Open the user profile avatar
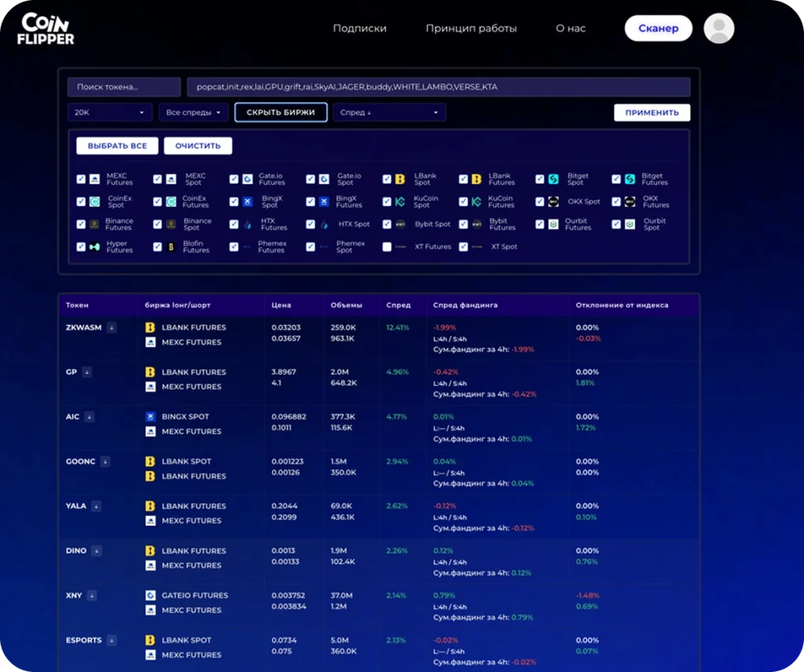This screenshot has height=672, width=804. click(719, 28)
